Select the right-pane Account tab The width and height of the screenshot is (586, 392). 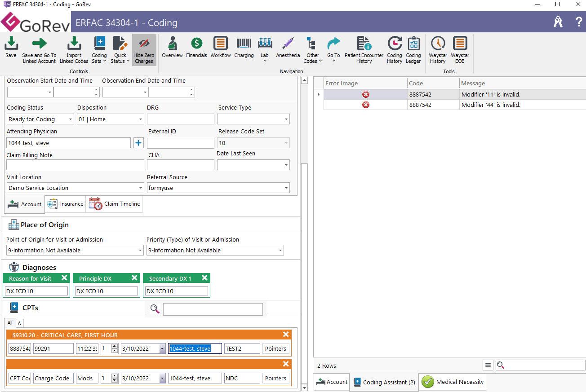coord(332,382)
